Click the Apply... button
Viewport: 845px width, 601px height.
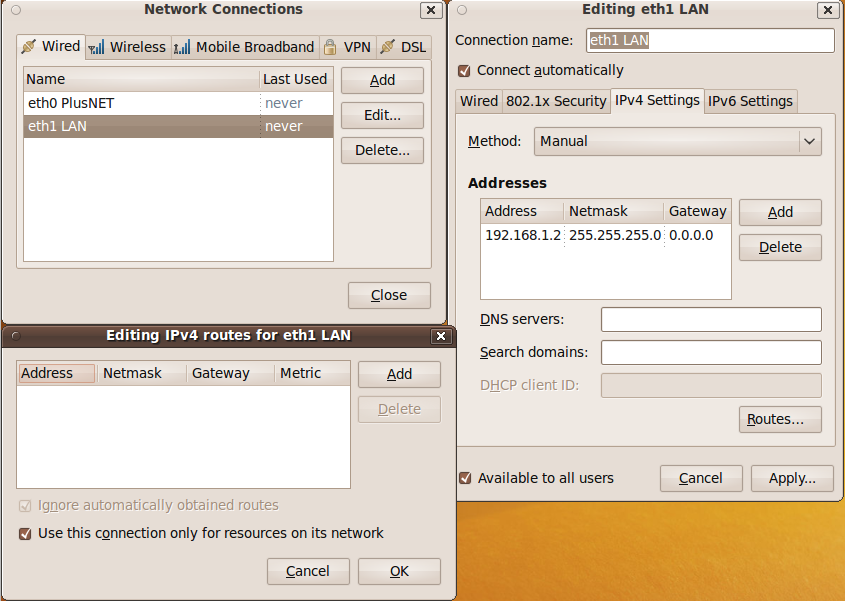point(792,479)
